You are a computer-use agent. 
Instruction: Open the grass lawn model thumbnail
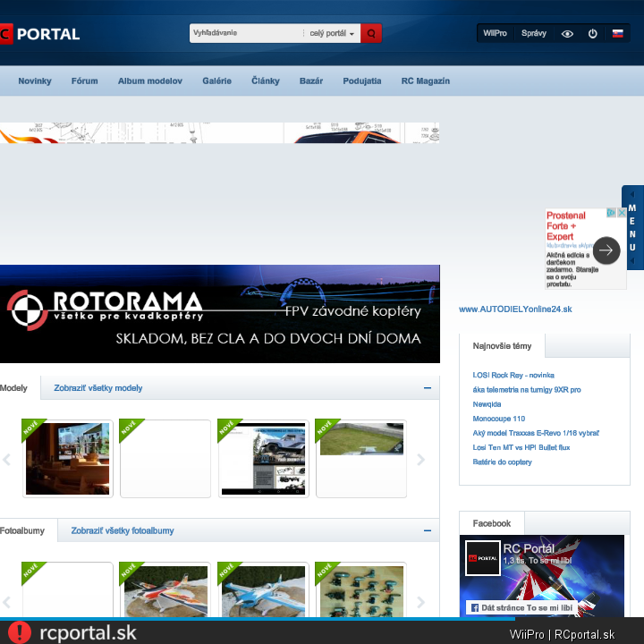361,459
